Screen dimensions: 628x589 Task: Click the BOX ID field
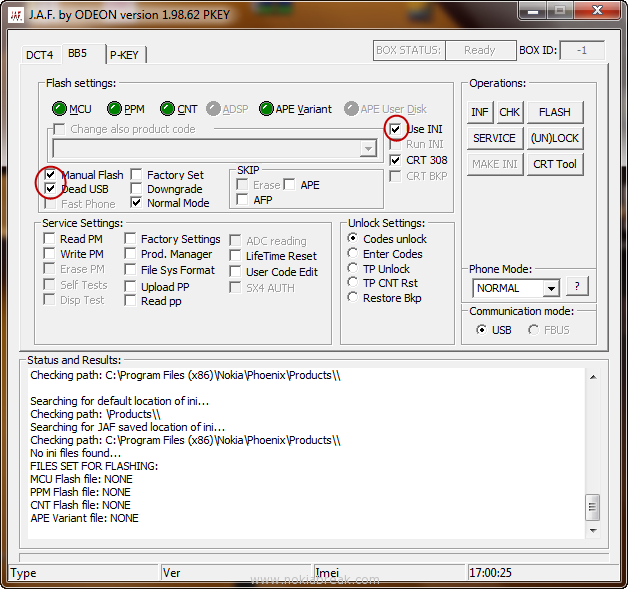click(582, 50)
